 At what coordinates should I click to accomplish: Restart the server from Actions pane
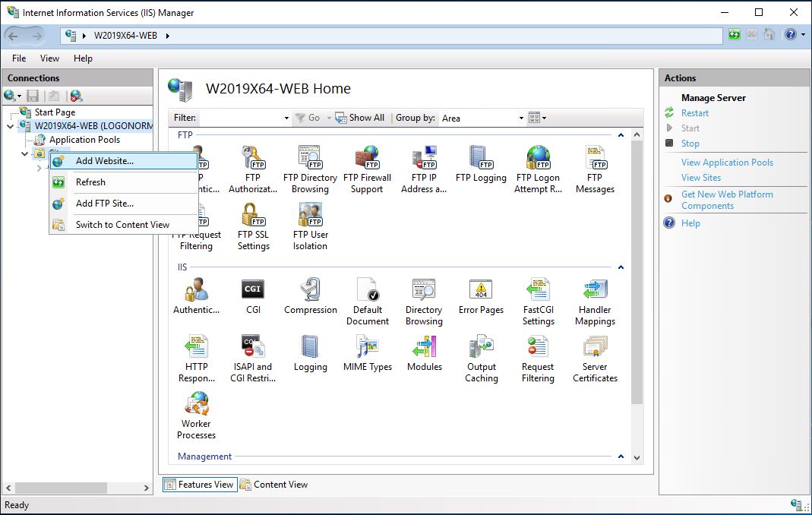[695, 113]
